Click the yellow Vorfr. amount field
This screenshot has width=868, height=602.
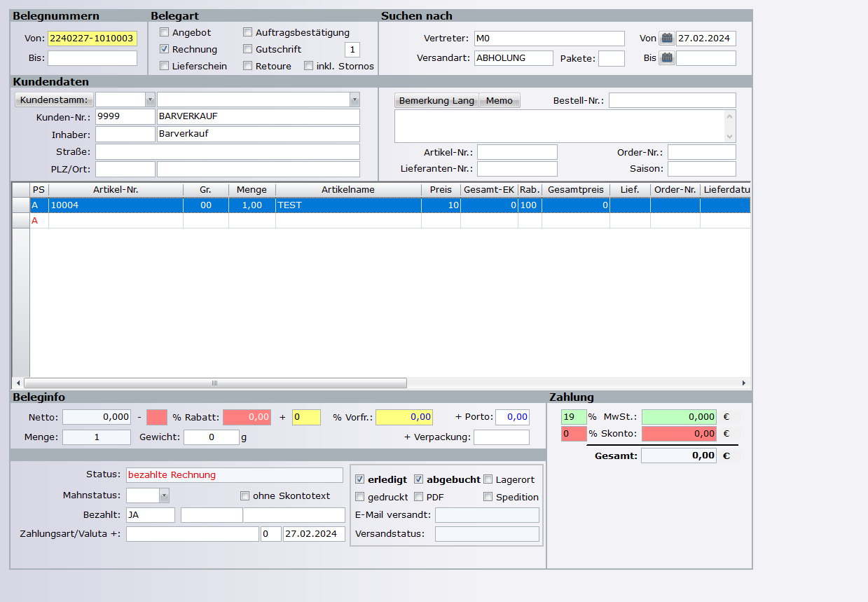(x=404, y=417)
